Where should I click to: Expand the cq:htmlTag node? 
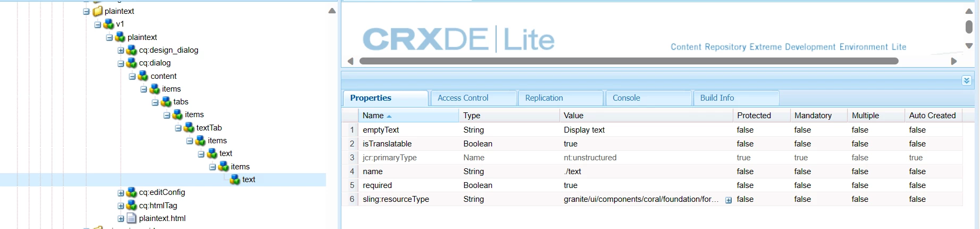[x=121, y=206]
